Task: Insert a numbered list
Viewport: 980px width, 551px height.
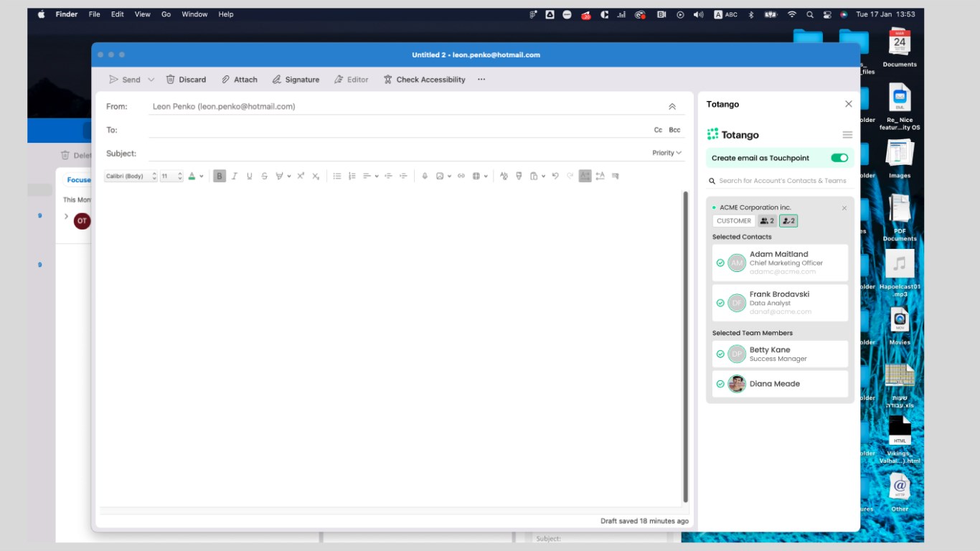Action: point(352,176)
